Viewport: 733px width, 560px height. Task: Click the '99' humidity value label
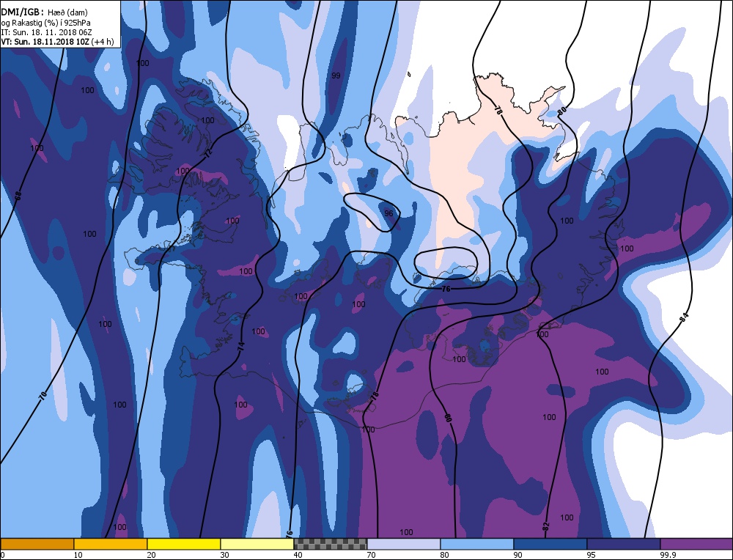pyautogui.click(x=336, y=75)
